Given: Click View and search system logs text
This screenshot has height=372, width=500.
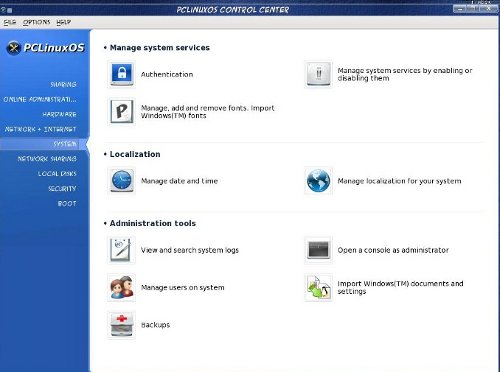Looking at the screenshot, I should [190, 250].
